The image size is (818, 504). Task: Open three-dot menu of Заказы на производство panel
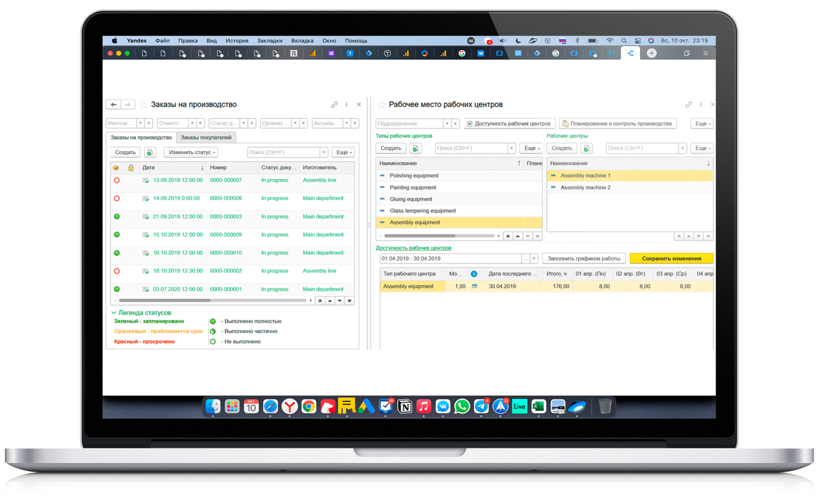point(347,105)
